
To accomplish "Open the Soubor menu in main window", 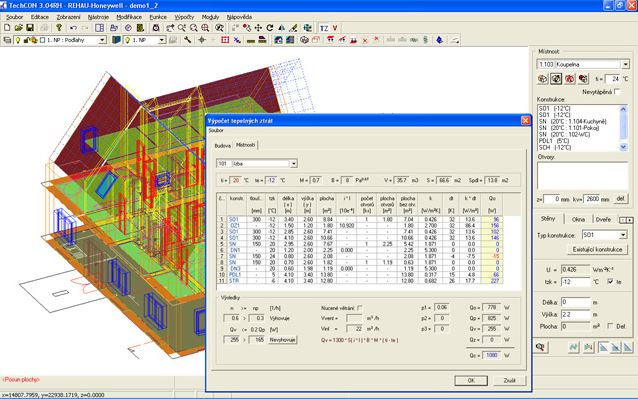I will pos(15,17).
